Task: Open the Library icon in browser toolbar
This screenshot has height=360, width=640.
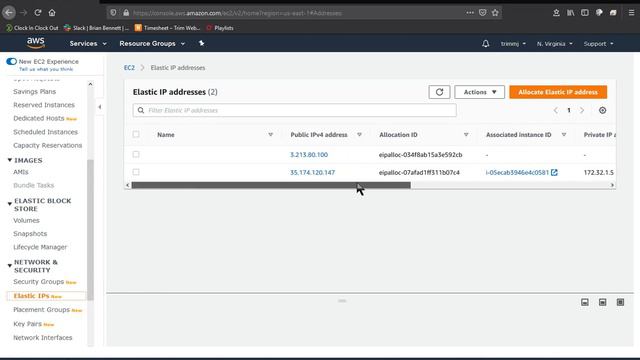Action: (x=571, y=13)
